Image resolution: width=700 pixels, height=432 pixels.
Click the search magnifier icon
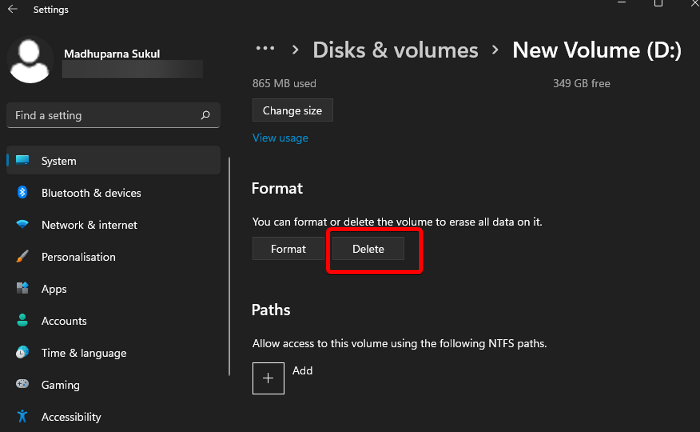pos(206,116)
